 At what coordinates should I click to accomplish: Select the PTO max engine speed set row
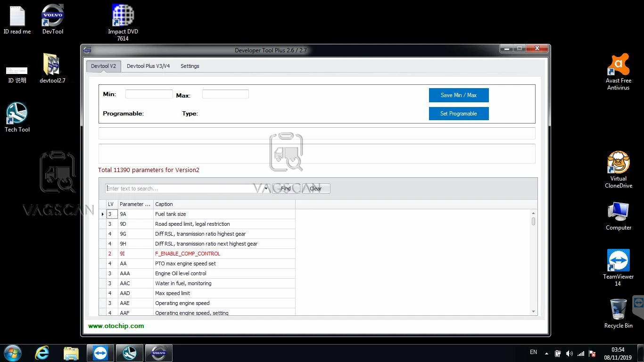tap(197, 263)
